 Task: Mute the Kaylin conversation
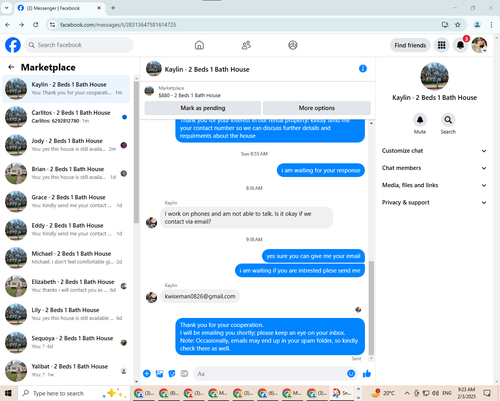[420, 120]
